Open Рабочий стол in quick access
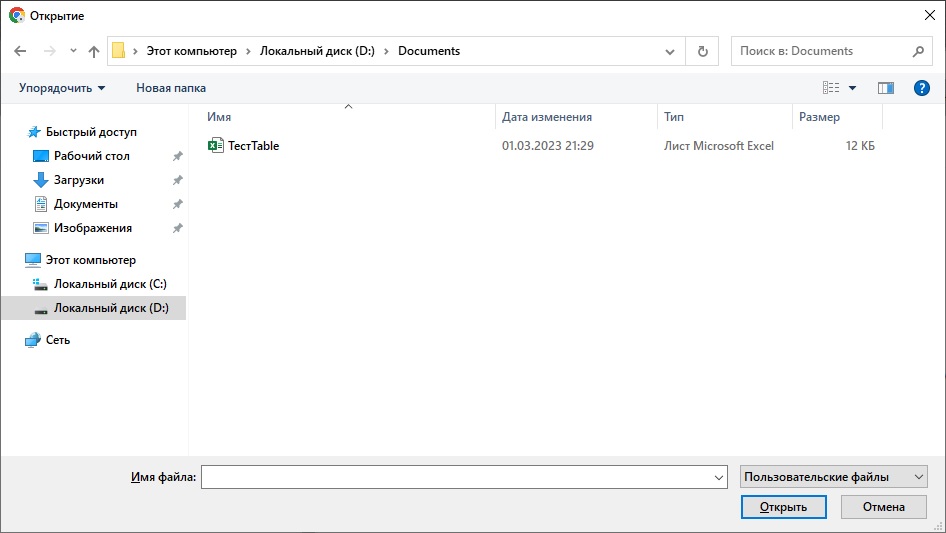 (x=91, y=156)
